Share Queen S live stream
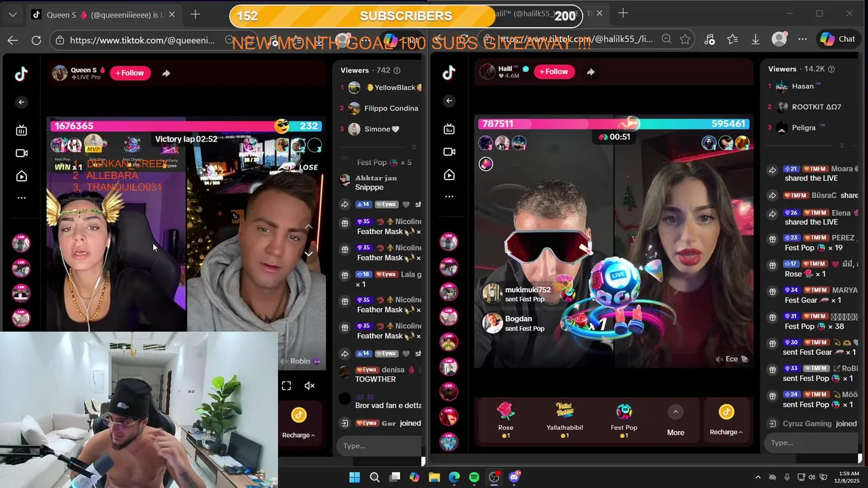Screen dimensions: 868x488 pos(166,73)
